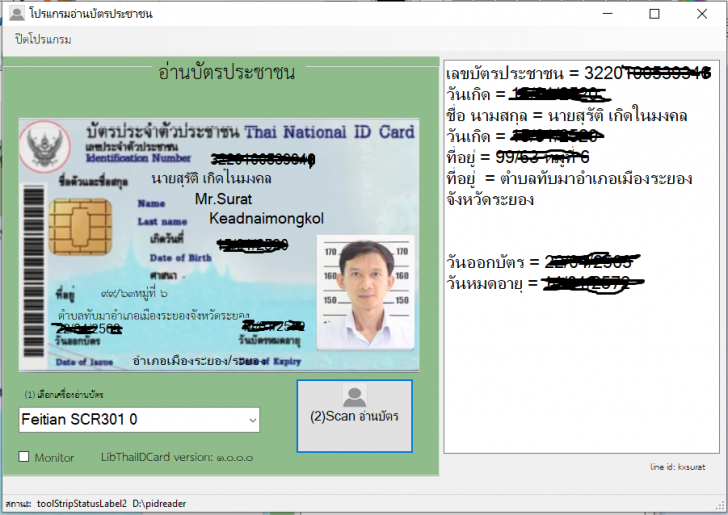This screenshot has height=515, width=728.
Task: Click the (1) เลือกเครื่องอ่านบัตร label
Action: 64,395
